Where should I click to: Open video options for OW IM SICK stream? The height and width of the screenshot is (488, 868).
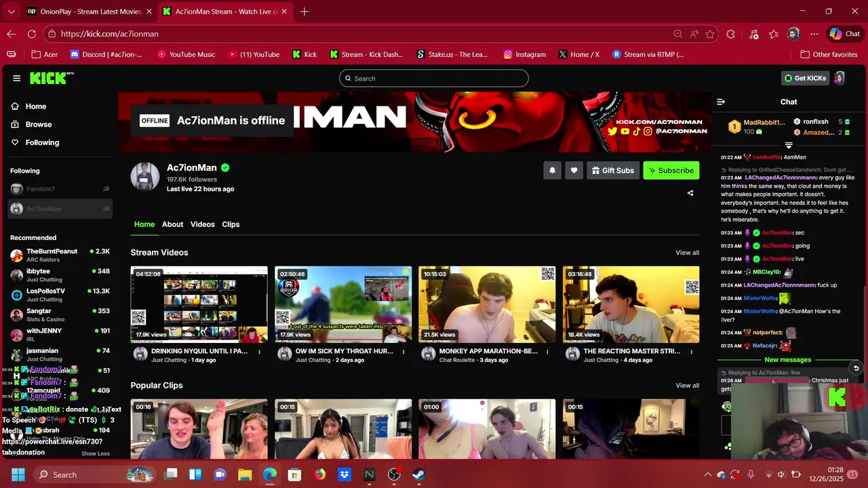click(403, 352)
